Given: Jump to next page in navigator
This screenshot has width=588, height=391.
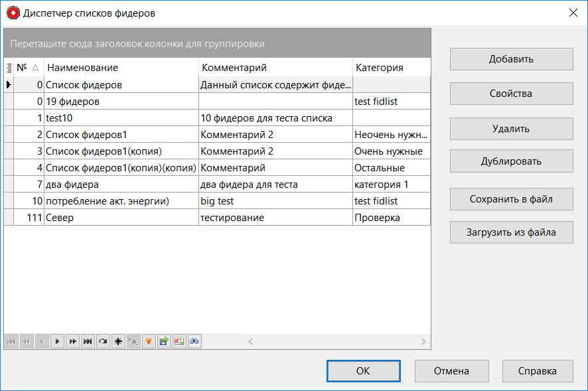Looking at the screenshot, I should (x=72, y=341).
